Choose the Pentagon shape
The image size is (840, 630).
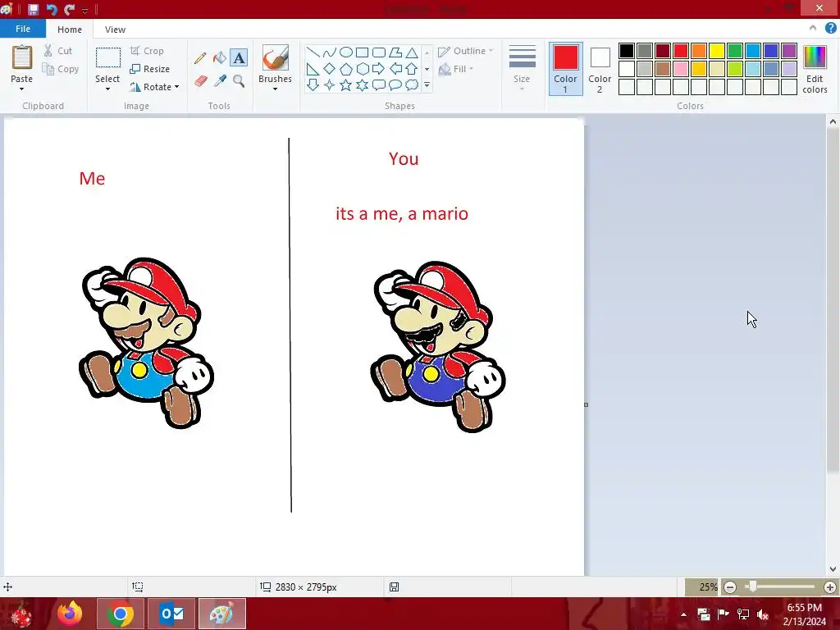click(x=346, y=69)
